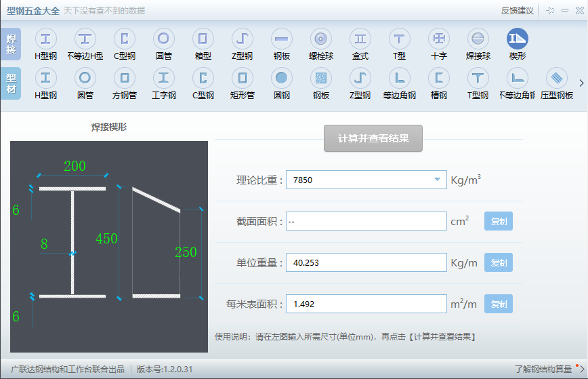Choose welded 钢板 icon in top row
588x379 pixels.
pos(282,39)
